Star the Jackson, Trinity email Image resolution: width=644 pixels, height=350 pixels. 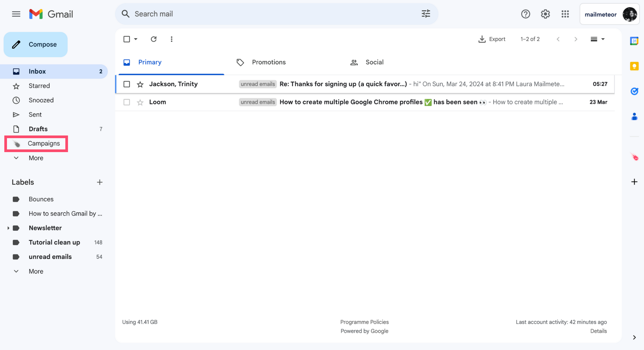click(140, 84)
